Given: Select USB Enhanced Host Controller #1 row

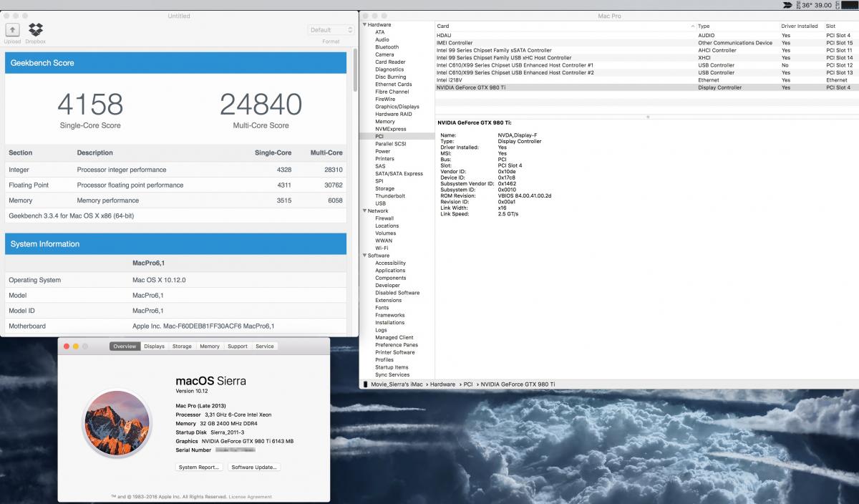Looking at the screenshot, I should 647,65.
